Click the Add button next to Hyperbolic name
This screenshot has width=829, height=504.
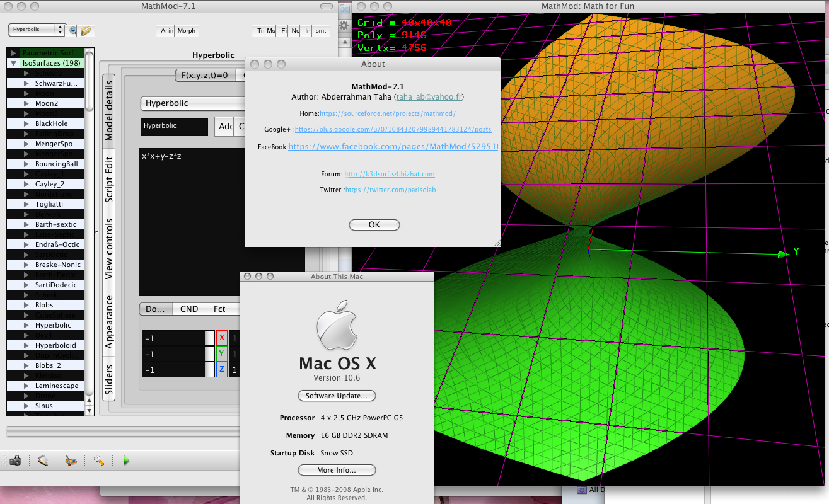[x=226, y=126]
